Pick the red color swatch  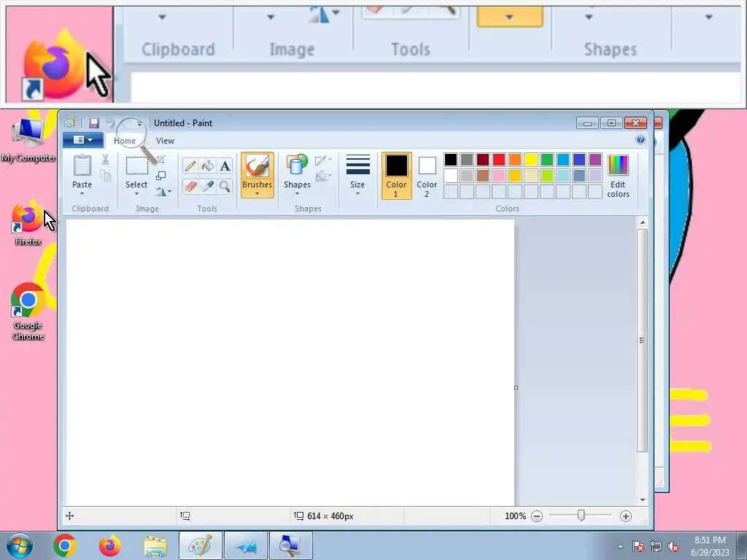[499, 160]
